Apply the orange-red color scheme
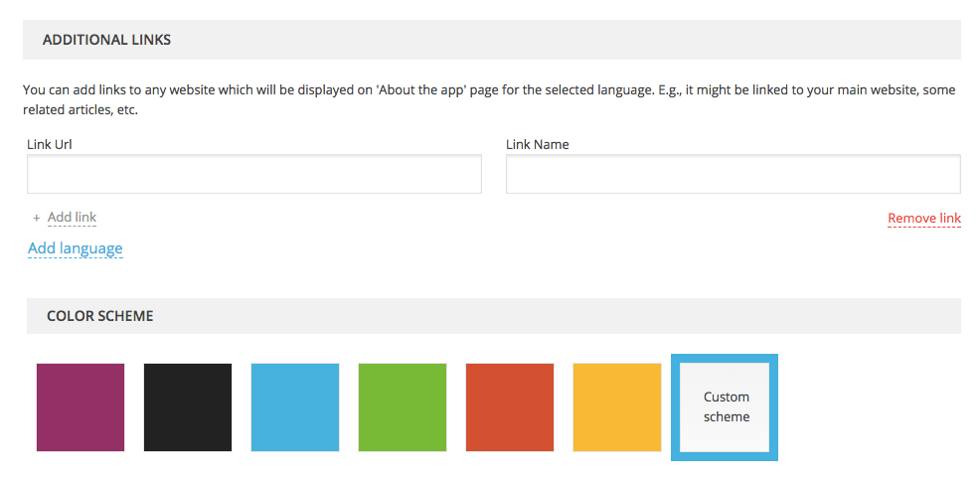Viewport: 980px width, 481px height. 510,407
